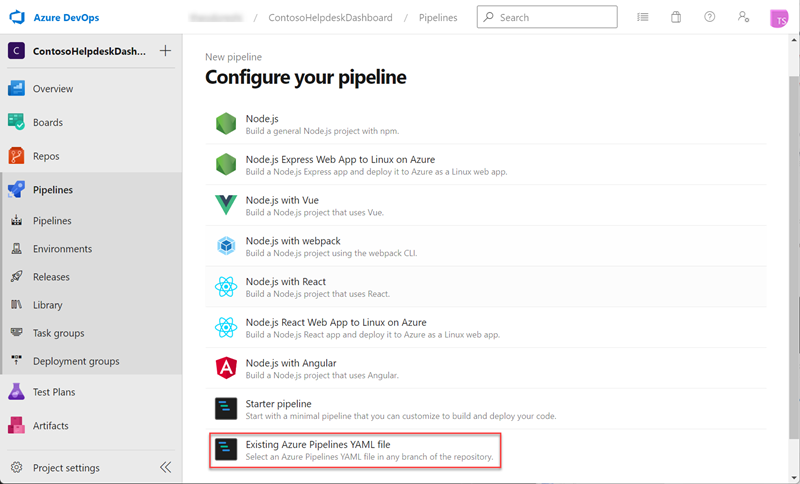Click the Task groups icon
Screen dimensions: 800x484
tap(16, 333)
